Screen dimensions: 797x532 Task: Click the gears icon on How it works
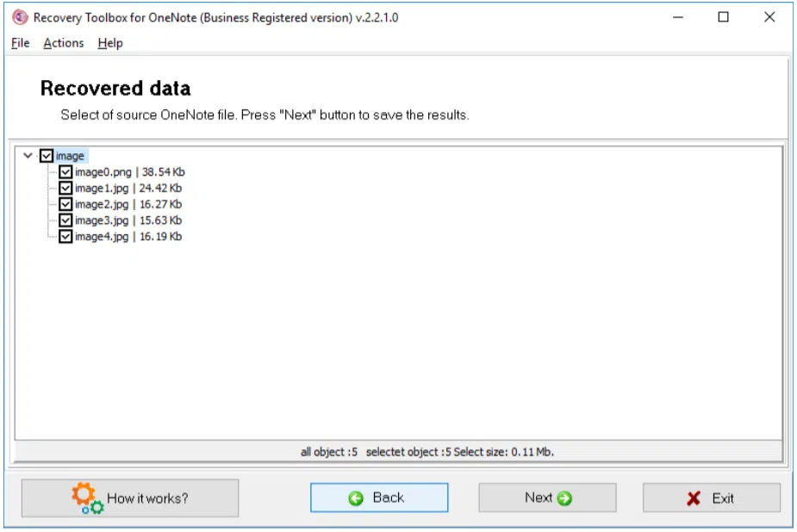[x=87, y=498]
